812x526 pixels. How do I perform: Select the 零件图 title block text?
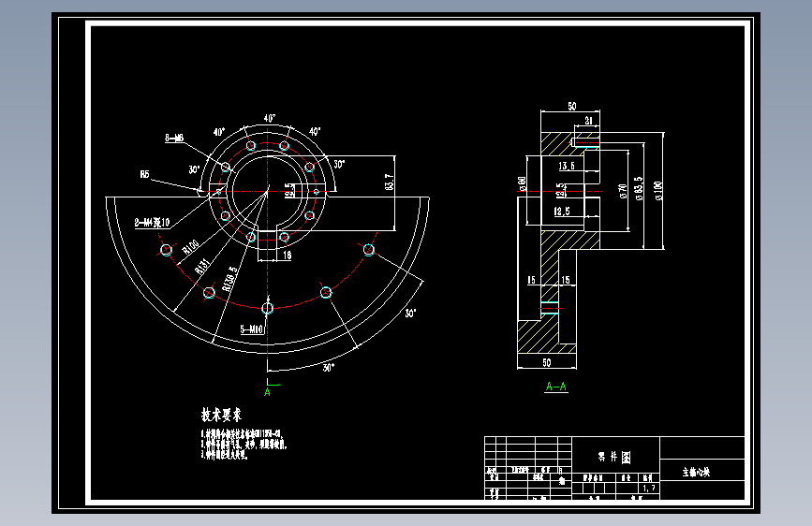[614, 457]
